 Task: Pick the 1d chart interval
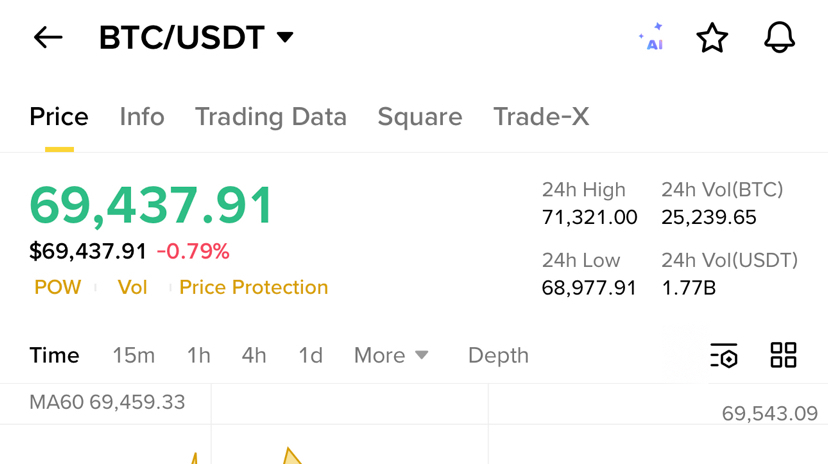[310, 356]
